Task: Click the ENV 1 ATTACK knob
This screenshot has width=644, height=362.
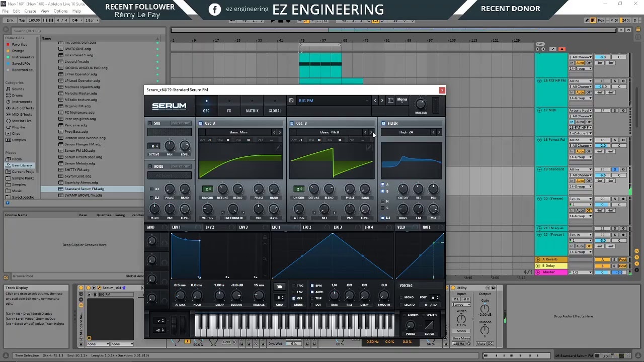Action: coord(180,295)
